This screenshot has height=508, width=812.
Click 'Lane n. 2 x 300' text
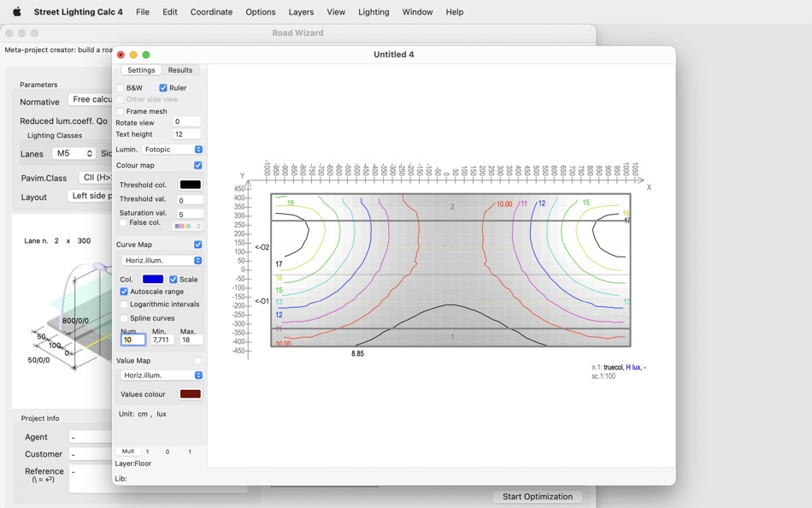click(57, 240)
